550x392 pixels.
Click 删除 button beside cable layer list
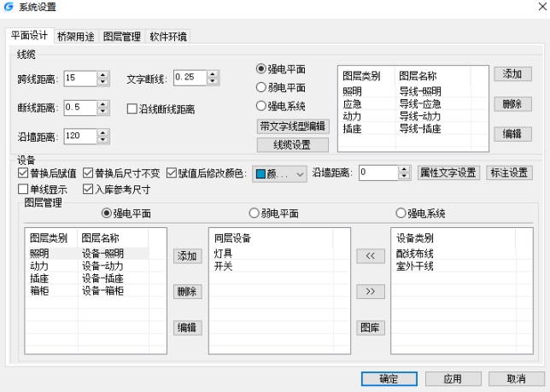point(512,104)
